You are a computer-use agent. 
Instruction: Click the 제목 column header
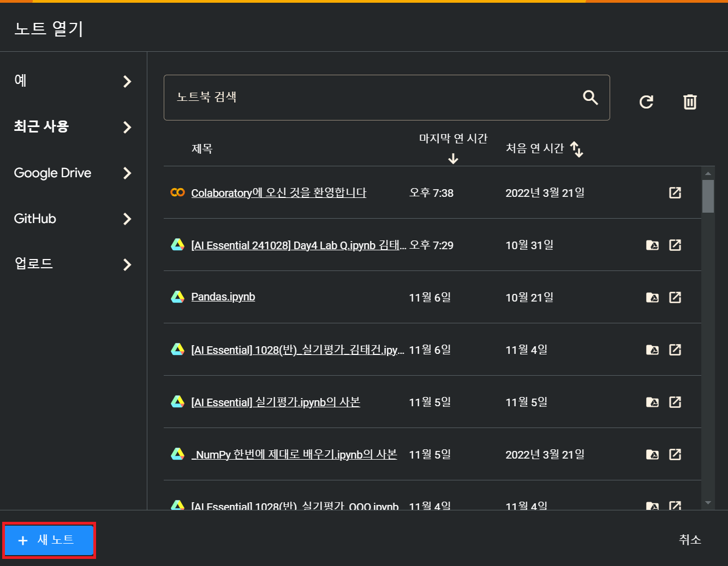pos(202,149)
